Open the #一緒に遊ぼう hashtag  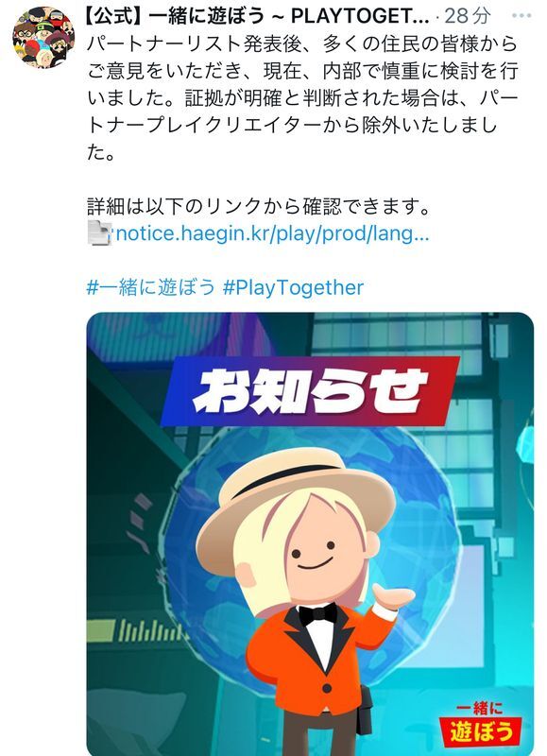[150, 287]
